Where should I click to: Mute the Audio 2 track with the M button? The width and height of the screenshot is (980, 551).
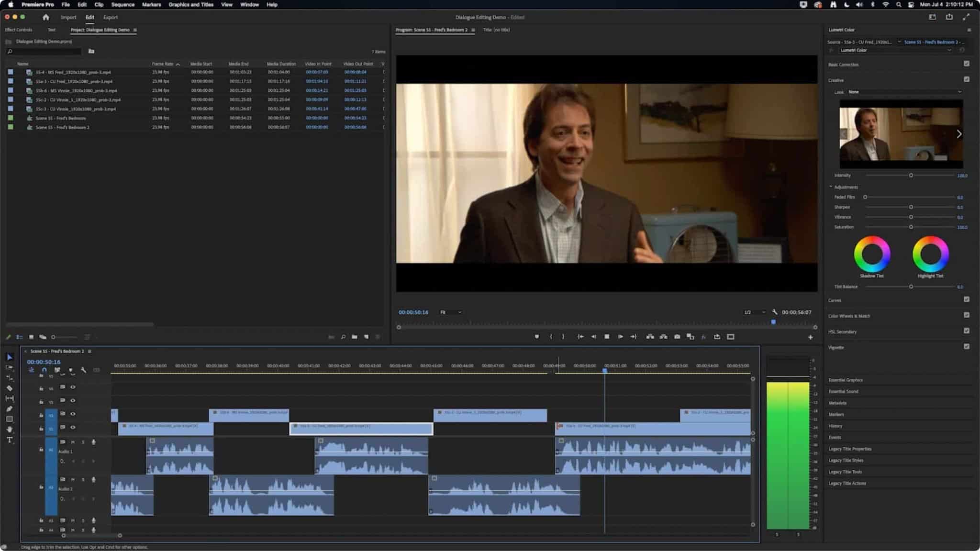click(73, 480)
